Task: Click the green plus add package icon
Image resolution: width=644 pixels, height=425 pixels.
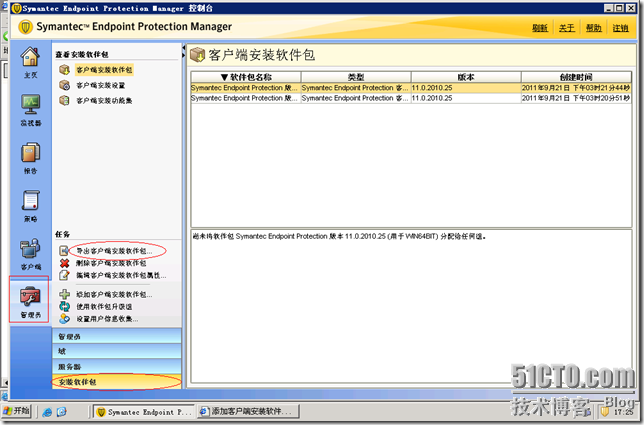Action: point(64,294)
